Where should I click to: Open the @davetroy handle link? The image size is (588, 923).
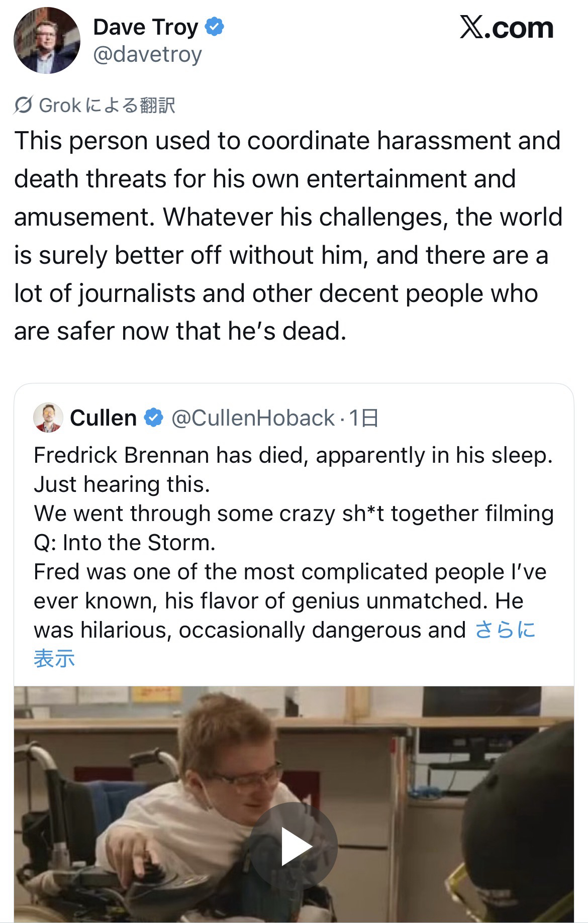tap(147, 54)
